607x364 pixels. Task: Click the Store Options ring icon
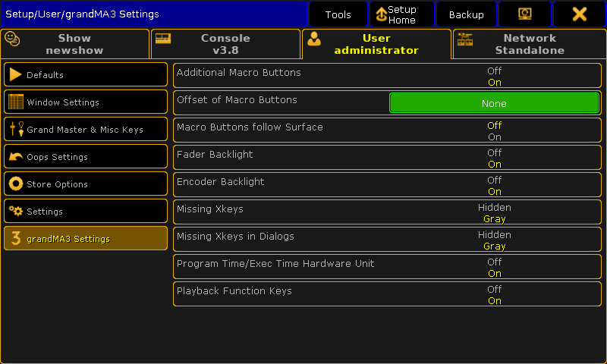pos(16,184)
